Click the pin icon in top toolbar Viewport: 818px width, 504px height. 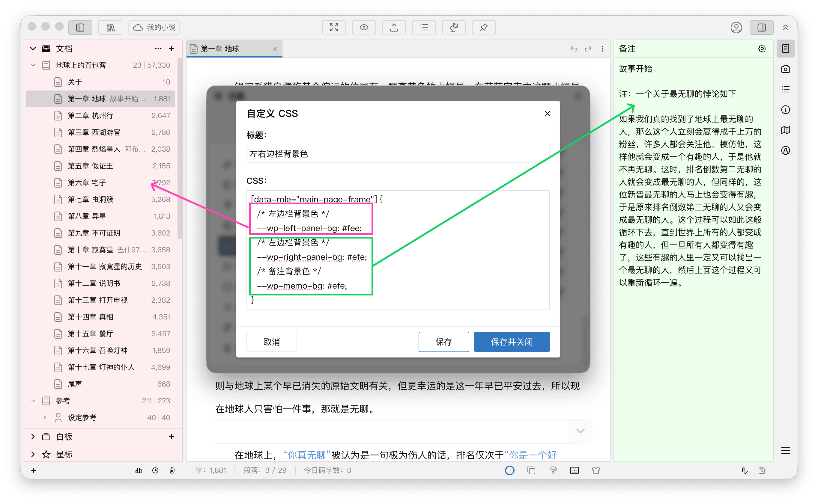(484, 27)
